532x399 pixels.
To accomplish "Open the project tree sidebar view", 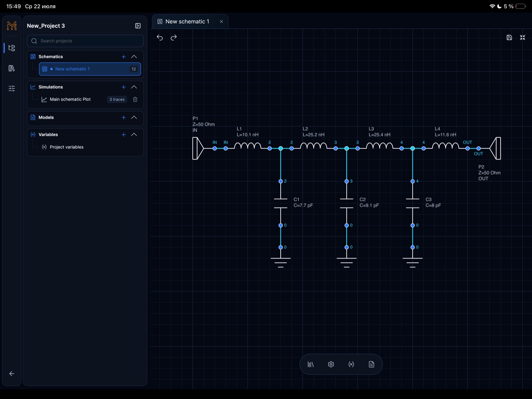I will pyautogui.click(x=12, y=48).
